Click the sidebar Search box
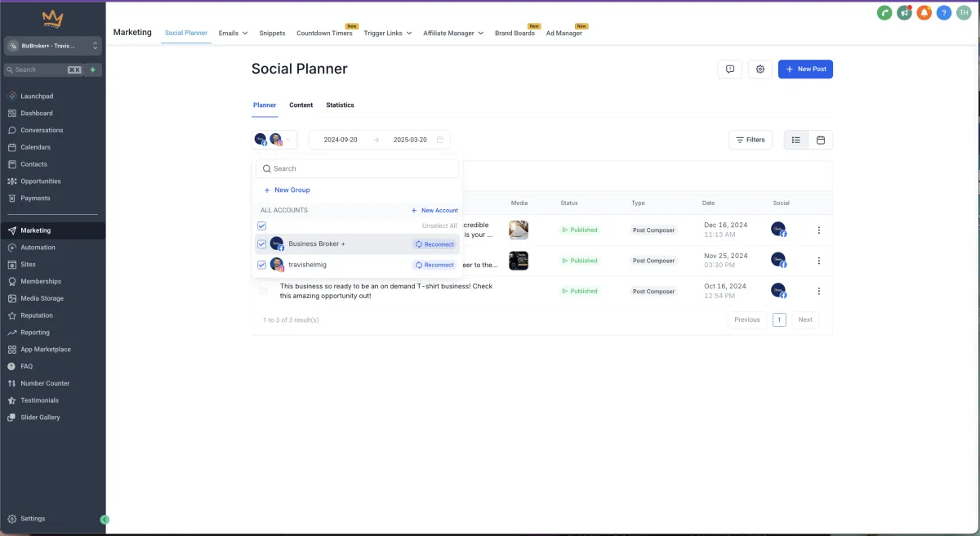The image size is (980, 536). [43, 70]
